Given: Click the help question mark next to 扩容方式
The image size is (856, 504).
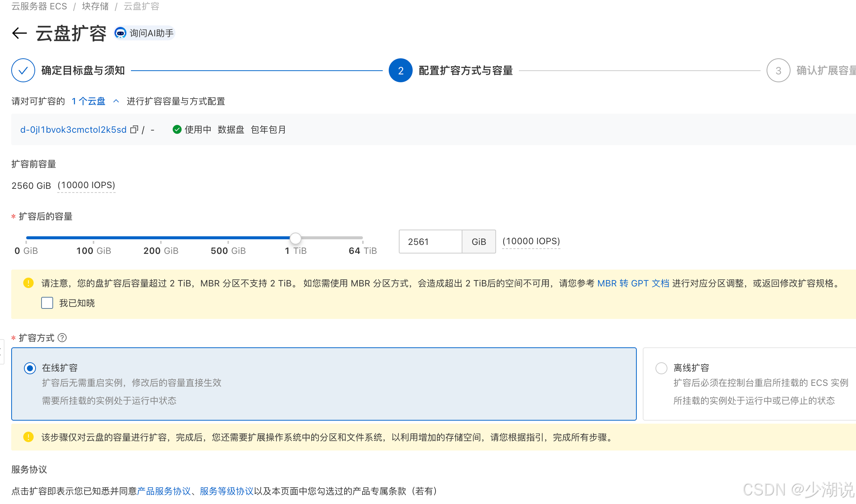Looking at the screenshot, I should [62, 338].
